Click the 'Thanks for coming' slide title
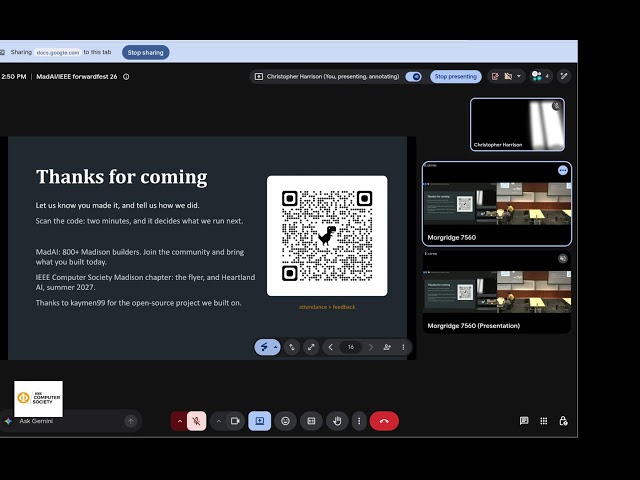The height and width of the screenshot is (480, 640). (x=122, y=177)
